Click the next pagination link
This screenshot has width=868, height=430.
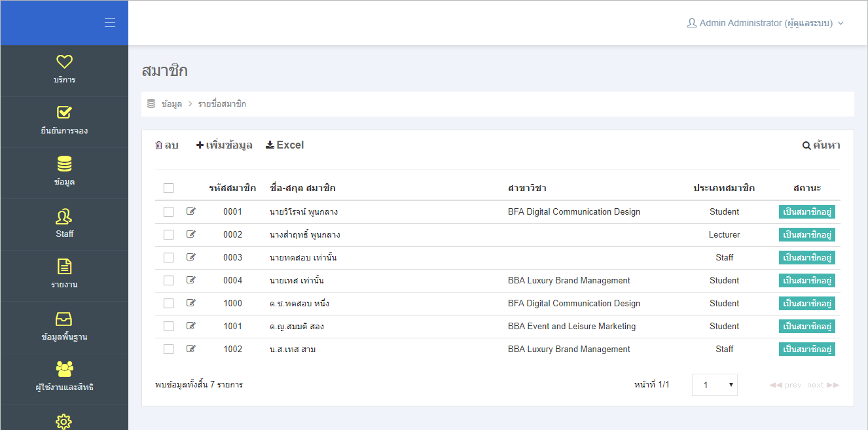point(823,385)
